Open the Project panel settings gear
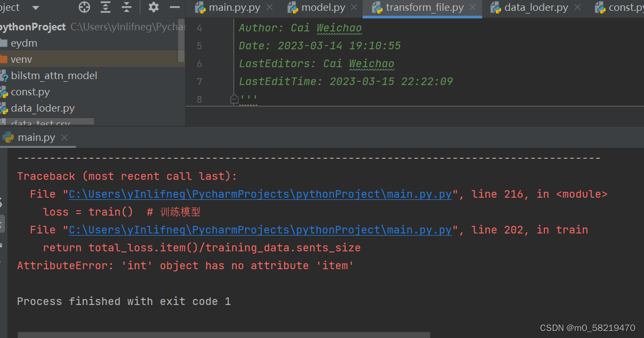This screenshot has height=338, width=644. pos(153,8)
